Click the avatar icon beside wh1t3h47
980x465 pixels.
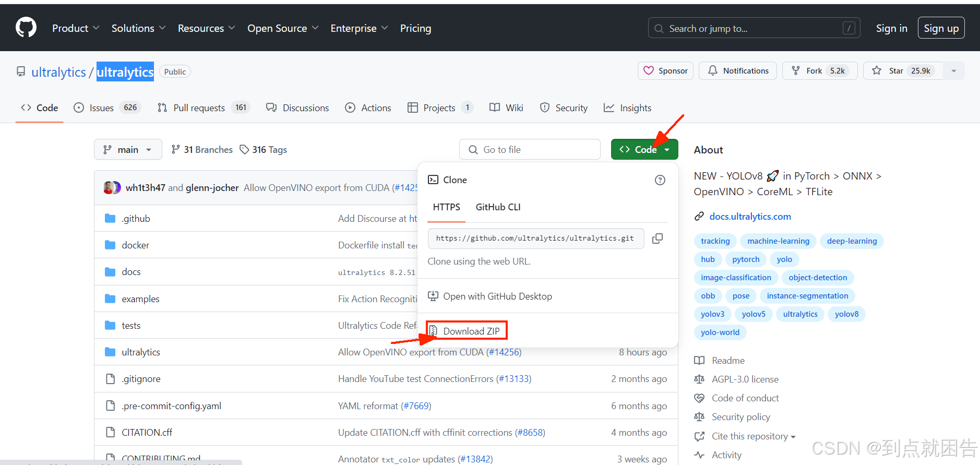112,187
